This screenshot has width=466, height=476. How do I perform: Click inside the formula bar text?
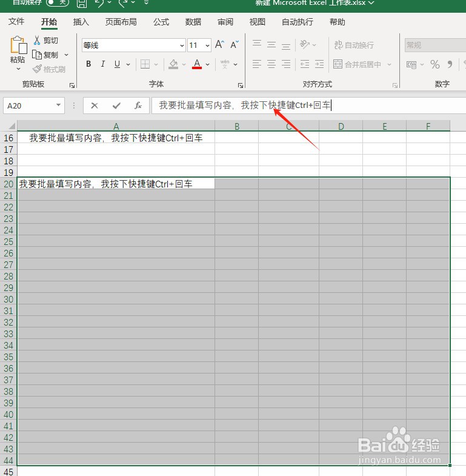coord(245,106)
